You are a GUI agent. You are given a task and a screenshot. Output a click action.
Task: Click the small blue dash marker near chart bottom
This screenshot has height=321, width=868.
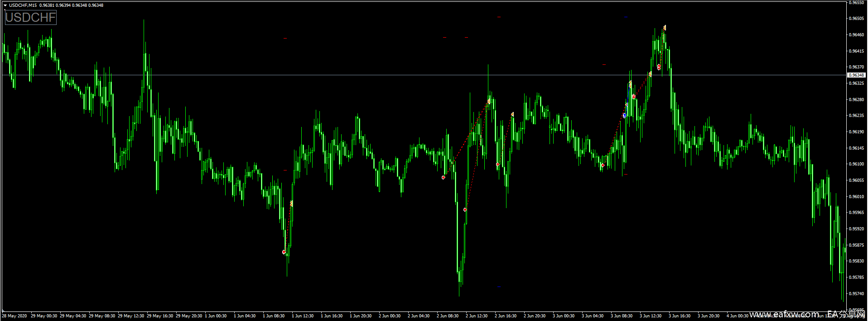pyautogui.click(x=499, y=287)
